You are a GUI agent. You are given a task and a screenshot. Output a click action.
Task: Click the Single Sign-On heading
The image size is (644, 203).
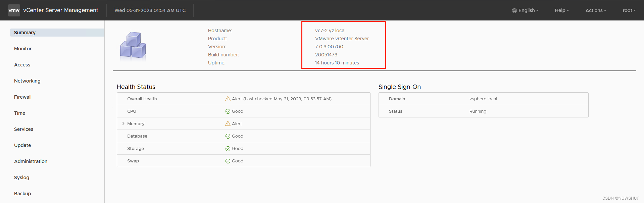tap(400, 87)
